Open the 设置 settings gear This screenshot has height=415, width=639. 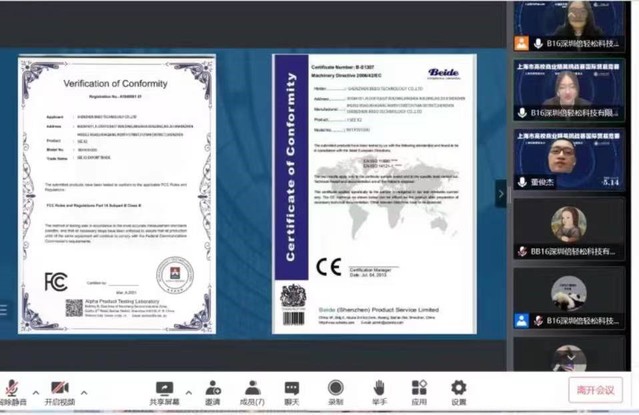point(458,391)
